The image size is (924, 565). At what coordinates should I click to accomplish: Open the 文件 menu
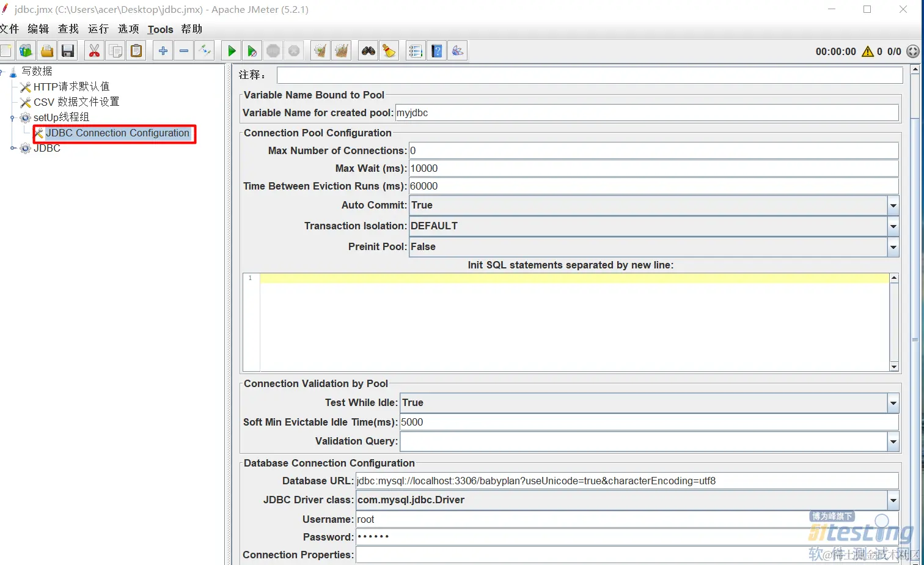pos(9,29)
